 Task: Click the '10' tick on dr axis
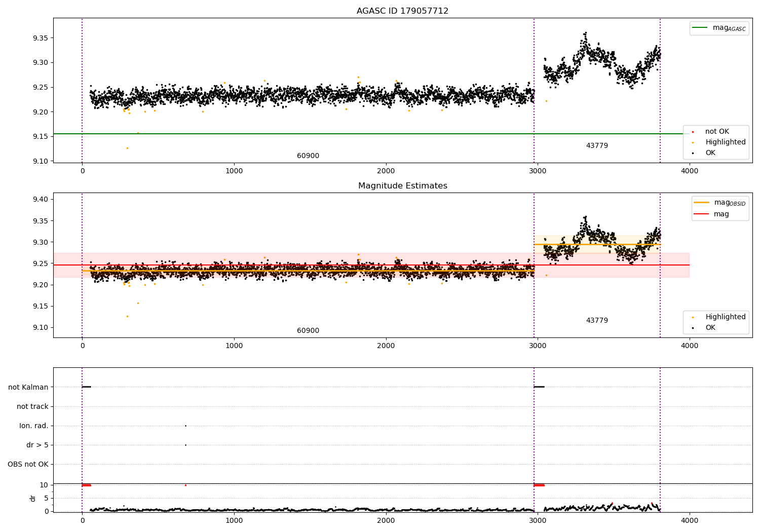click(x=44, y=485)
